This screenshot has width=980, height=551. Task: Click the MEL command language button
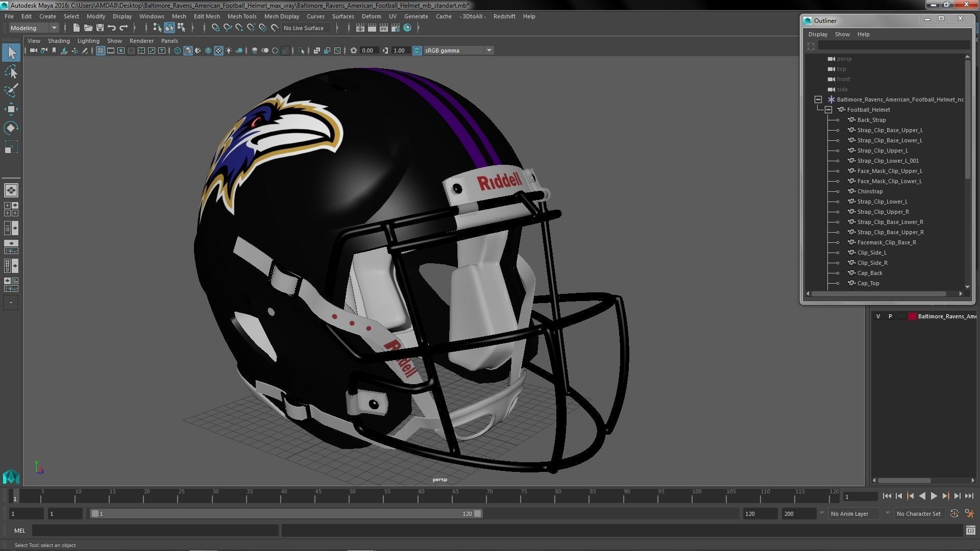point(19,531)
